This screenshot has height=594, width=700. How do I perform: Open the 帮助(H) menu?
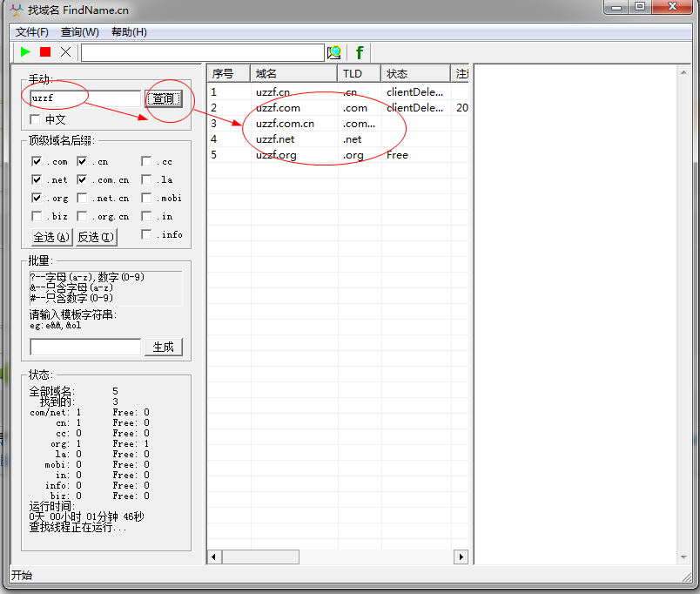coord(129,32)
